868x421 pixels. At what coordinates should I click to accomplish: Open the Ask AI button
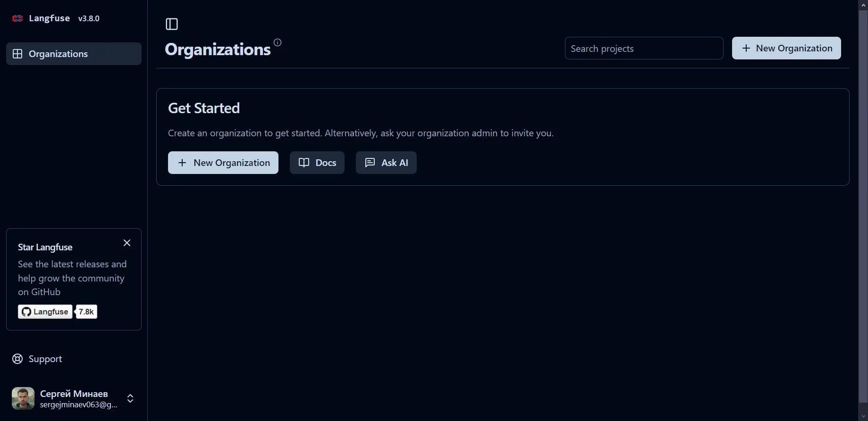click(386, 163)
